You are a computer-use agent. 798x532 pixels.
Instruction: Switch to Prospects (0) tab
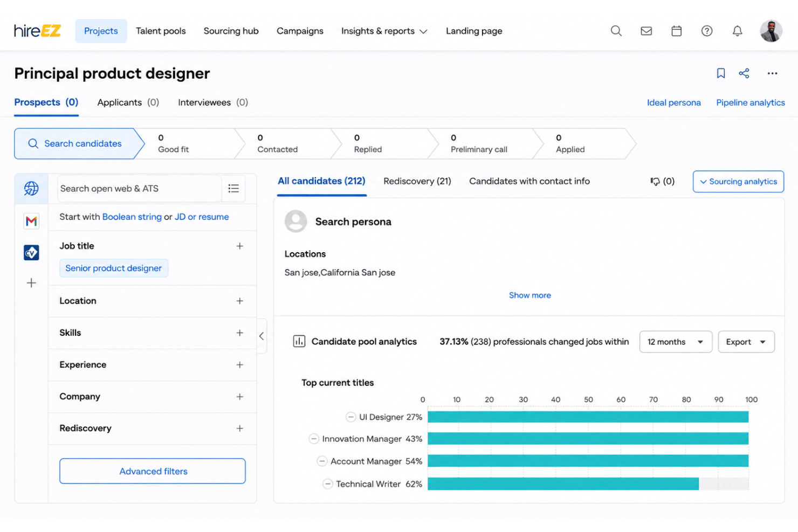pos(46,102)
